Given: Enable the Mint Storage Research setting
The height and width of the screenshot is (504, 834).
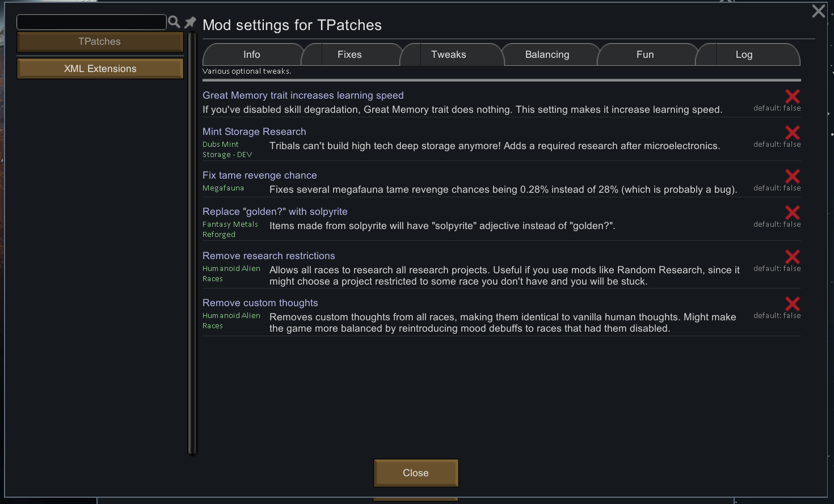Looking at the screenshot, I should [792, 133].
